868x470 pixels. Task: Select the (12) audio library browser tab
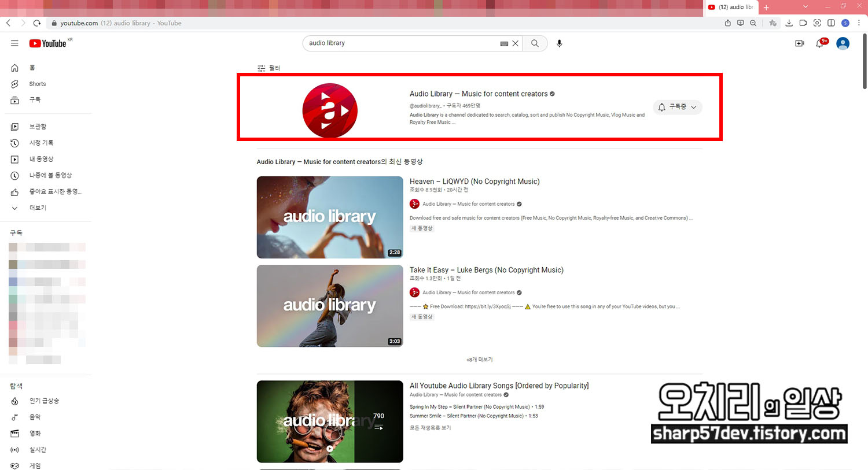[731, 8]
